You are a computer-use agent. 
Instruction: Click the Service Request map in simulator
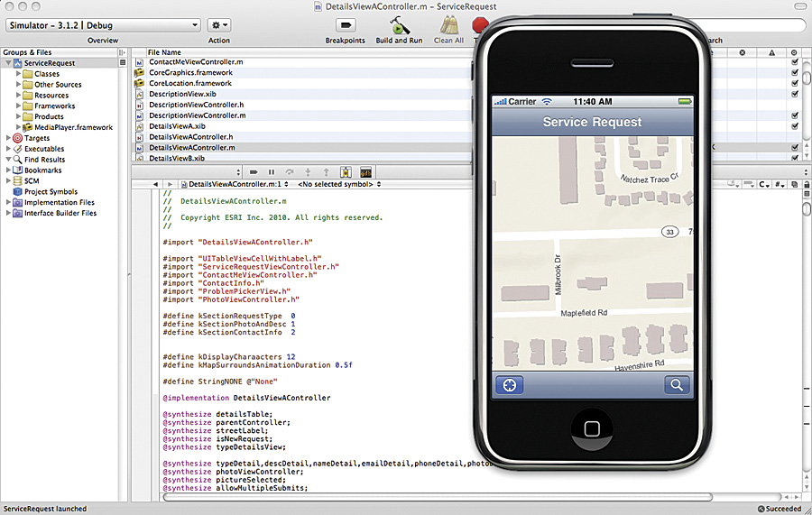click(x=593, y=253)
